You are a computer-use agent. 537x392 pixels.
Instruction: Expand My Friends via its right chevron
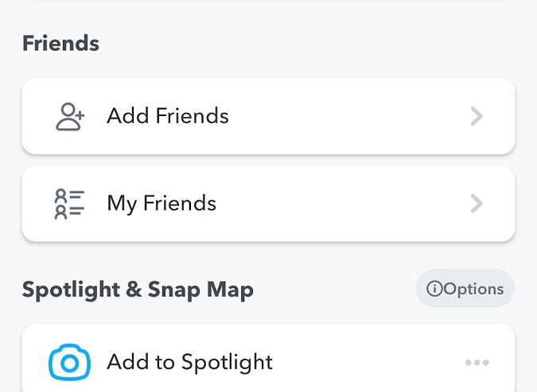[x=477, y=204]
